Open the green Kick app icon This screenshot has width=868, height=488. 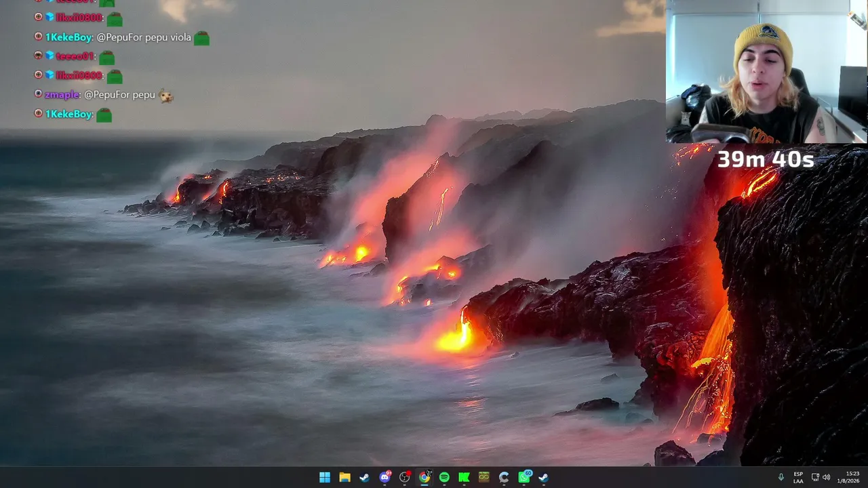coord(464,477)
